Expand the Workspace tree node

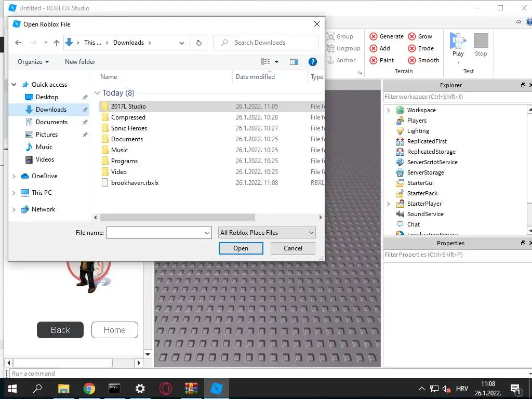pos(389,110)
